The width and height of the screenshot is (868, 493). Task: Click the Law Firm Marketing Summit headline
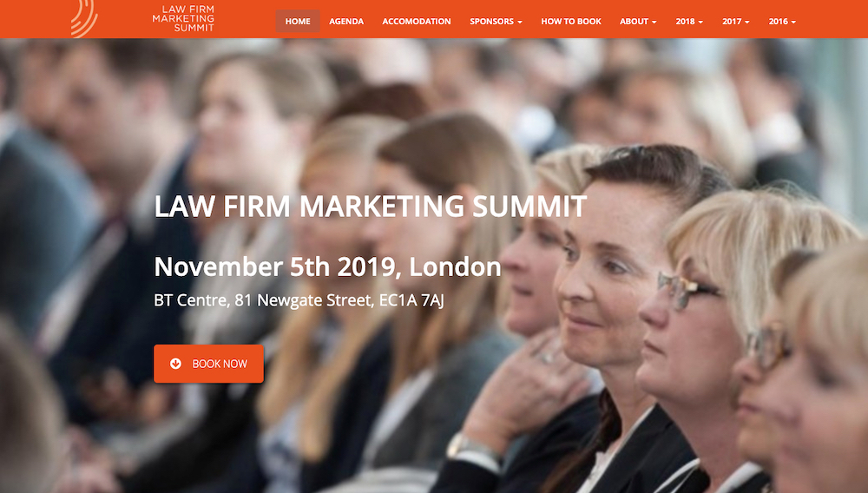(x=371, y=207)
